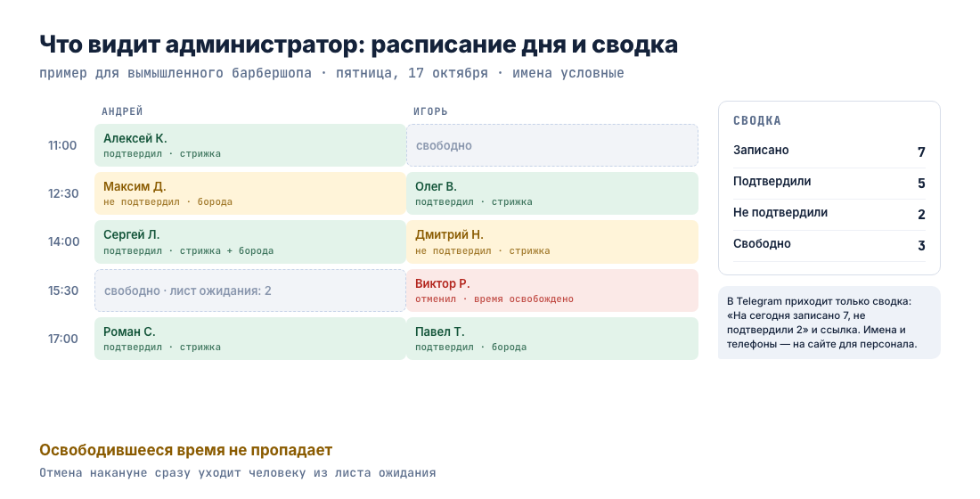Open Максим Д. unconfirmed beard appointment

coord(250,193)
